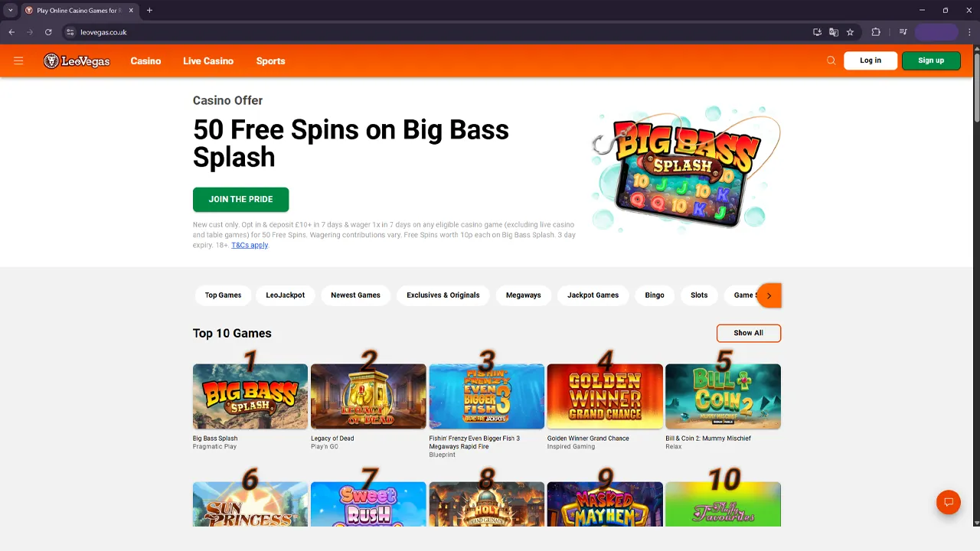This screenshot has width=980, height=551.
Task: Bookmark this page with the star icon
Action: pos(850,32)
